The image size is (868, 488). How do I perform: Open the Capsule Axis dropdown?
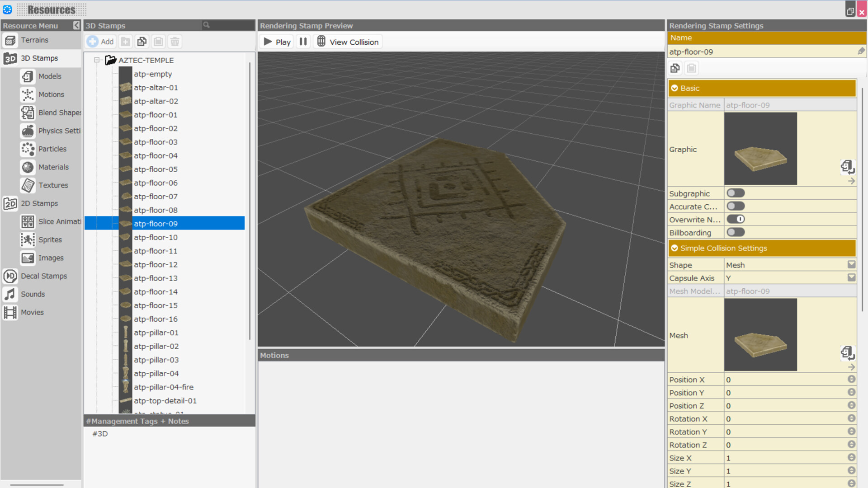[x=852, y=277]
